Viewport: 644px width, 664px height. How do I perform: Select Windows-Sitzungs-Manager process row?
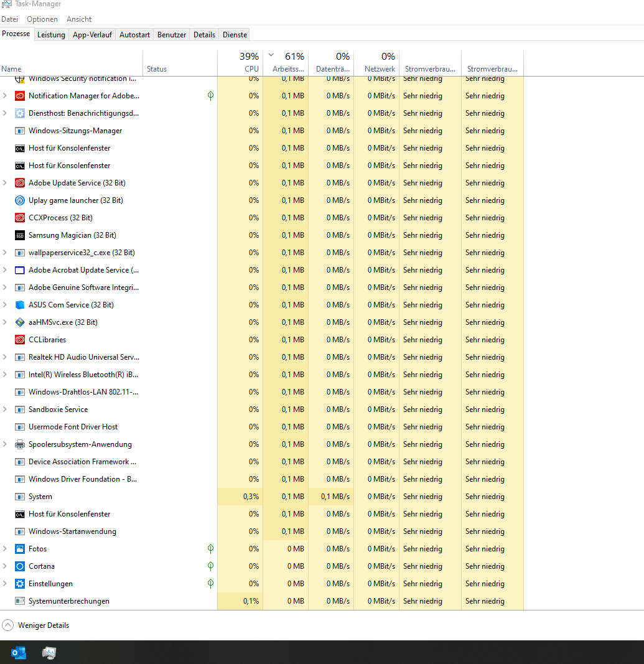coord(262,131)
